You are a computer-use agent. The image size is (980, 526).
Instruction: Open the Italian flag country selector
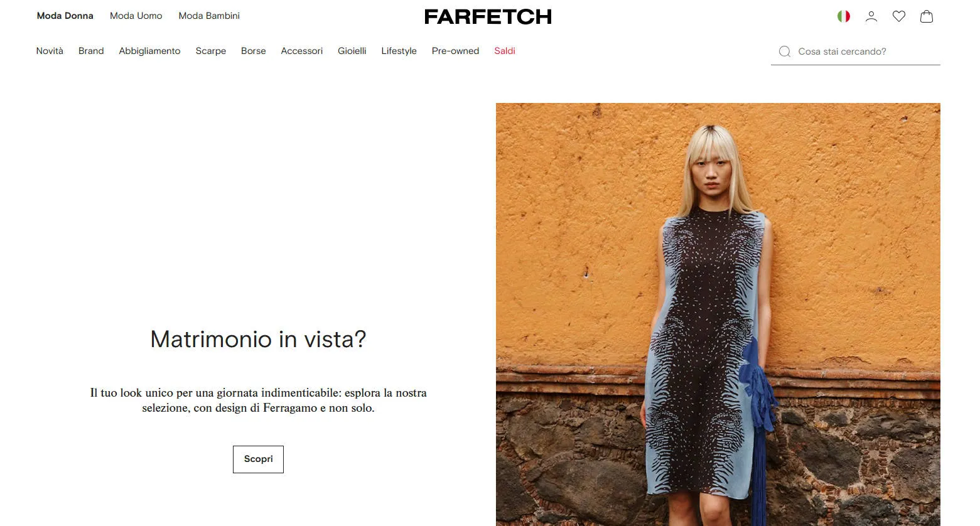tap(844, 16)
